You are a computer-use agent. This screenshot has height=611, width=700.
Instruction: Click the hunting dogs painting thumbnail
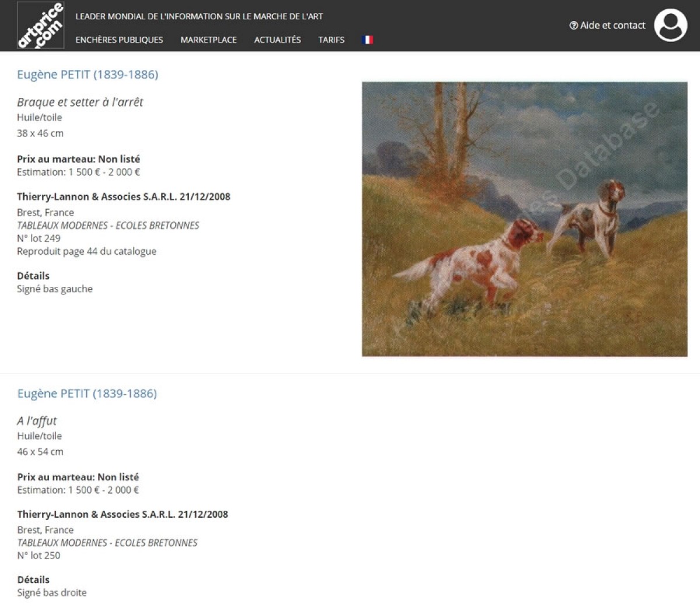click(x=524, y=219)
